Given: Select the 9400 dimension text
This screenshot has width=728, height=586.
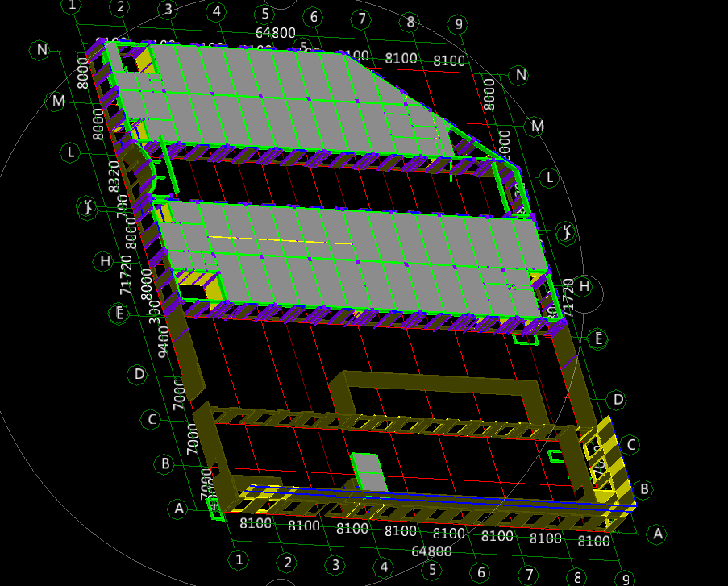Looking at the screenshot, I should pyautogui.click(x=164, y=342).
